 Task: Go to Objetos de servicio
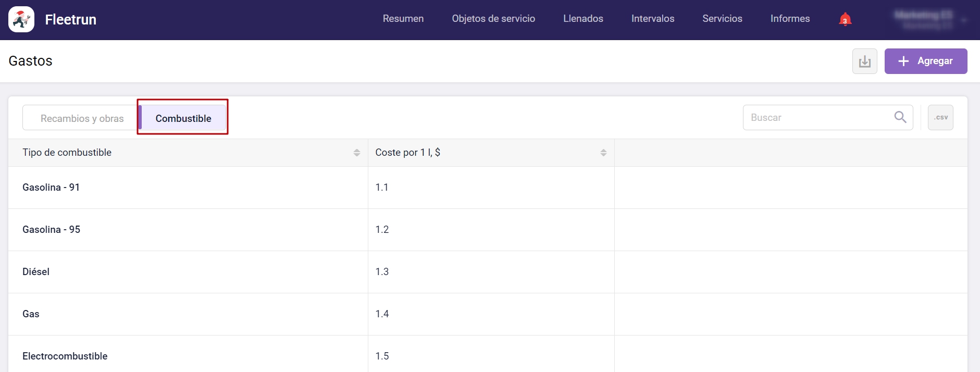pyautogui.click(x=493, y=19)
